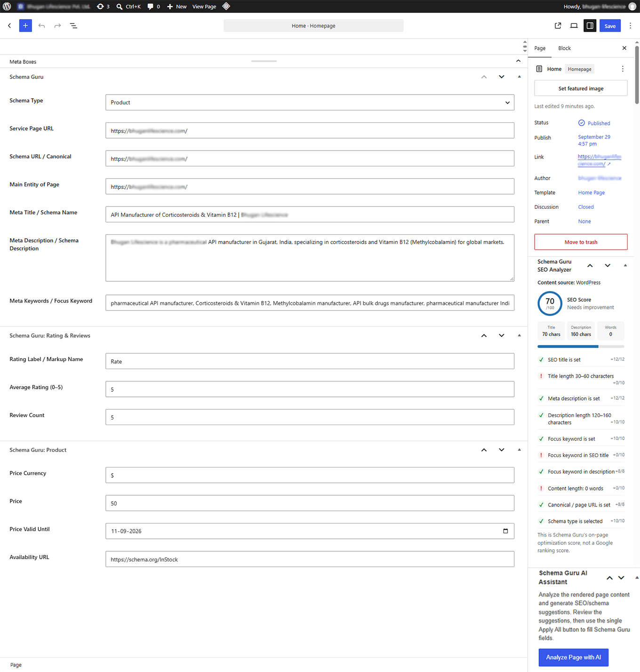This screenshot has width=640, height=672.
Task: Open the blue block inserter plus button
Action: (25, 26)
